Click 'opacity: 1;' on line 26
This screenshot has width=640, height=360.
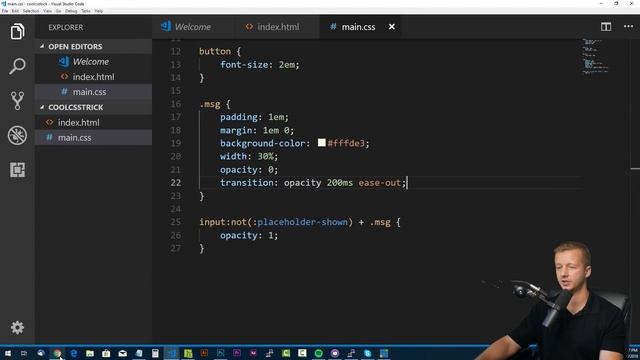pyautogui.click(x=249, y=235)
